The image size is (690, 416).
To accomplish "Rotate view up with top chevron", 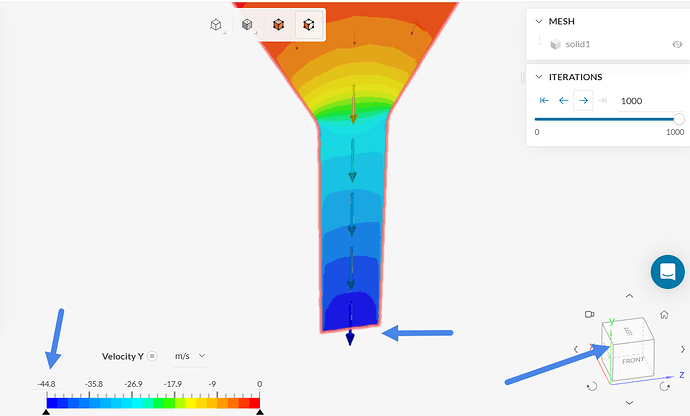I will 629,296.
